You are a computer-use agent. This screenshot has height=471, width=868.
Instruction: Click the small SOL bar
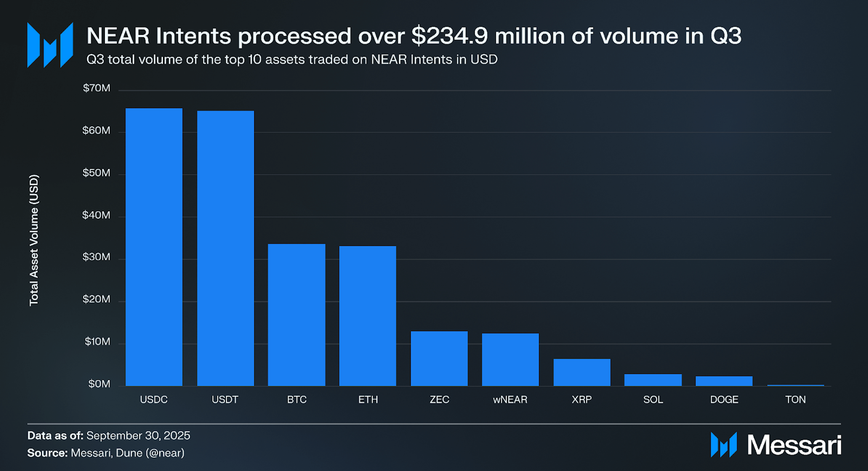coord(653,380)
